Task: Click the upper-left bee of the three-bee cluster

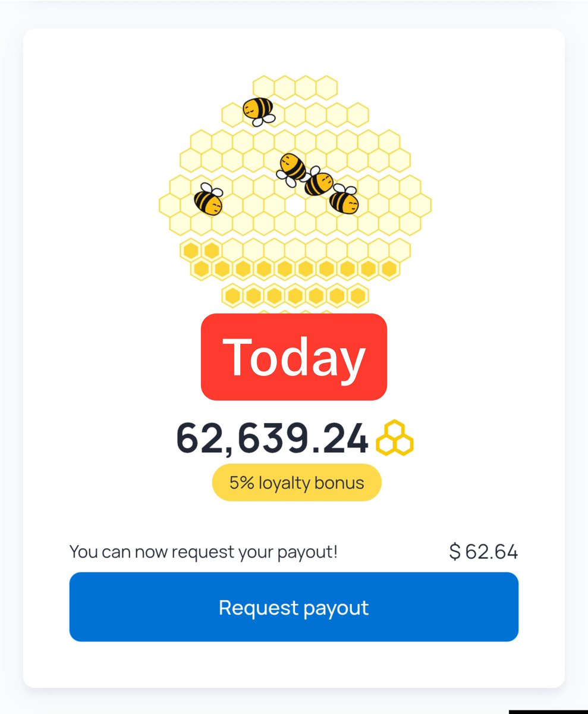Action: [x=292, y=168]
